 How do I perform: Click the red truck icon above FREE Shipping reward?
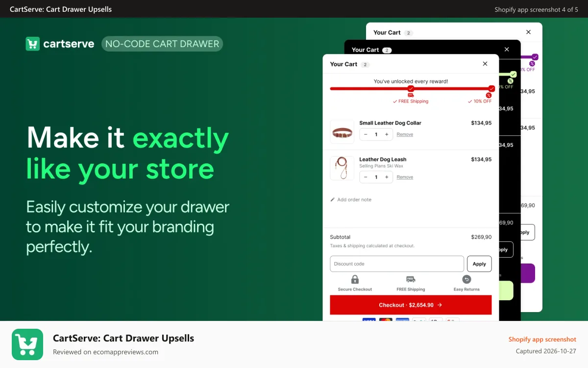click(x=411, y=95)
